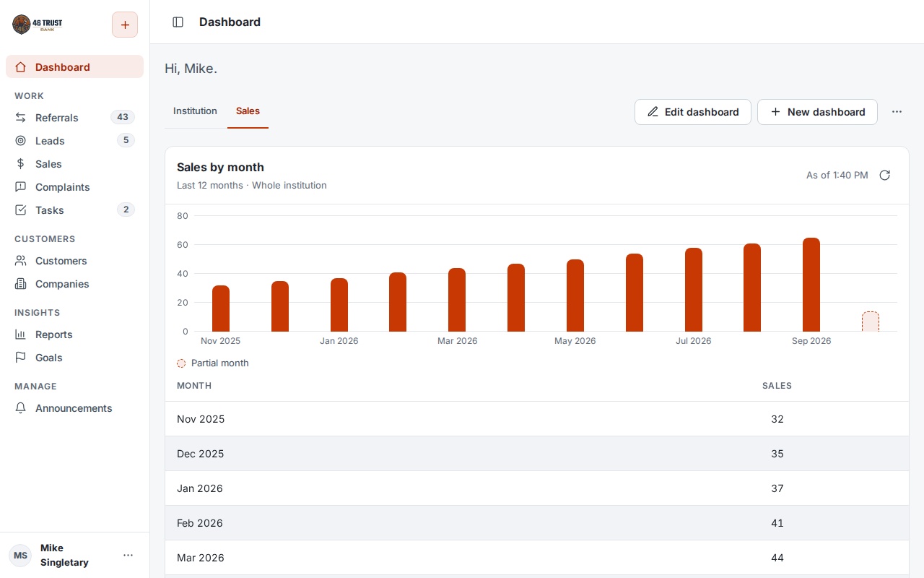The image size is (924, 578).
Task: Click Feb 2026 table row label
Action: (x=200, y=523)
